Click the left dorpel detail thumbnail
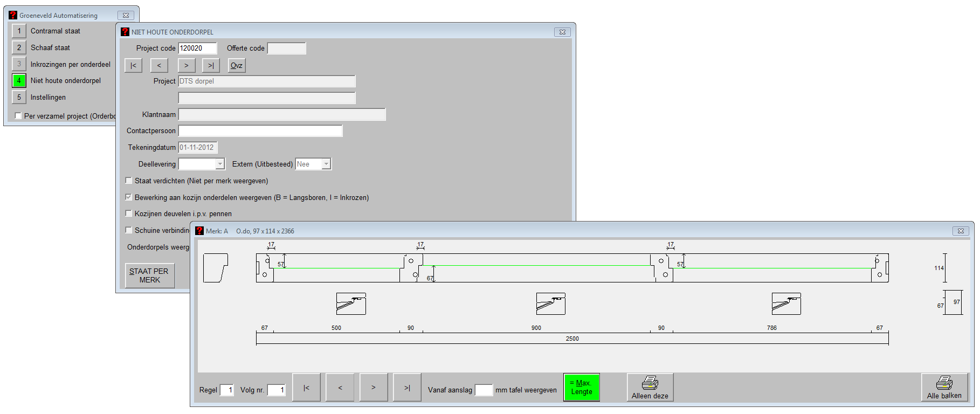This screenshot has height=414, width=980. 351,304
